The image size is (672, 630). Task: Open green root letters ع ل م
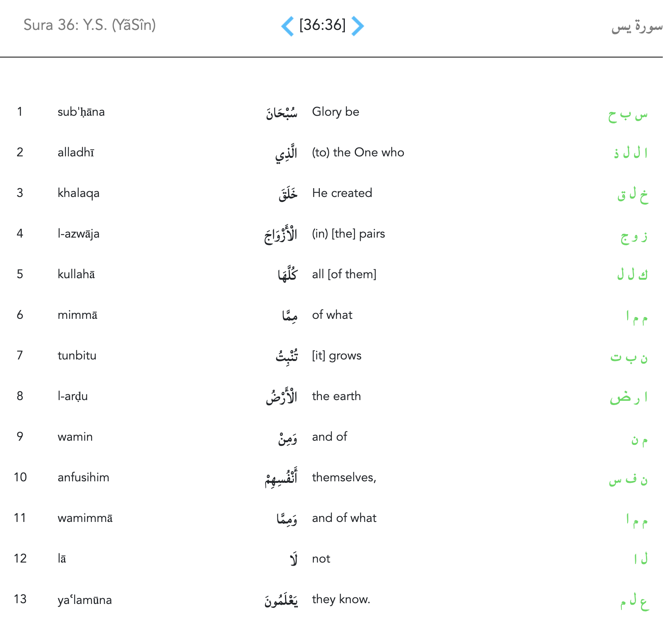click(x=634, y=602)
